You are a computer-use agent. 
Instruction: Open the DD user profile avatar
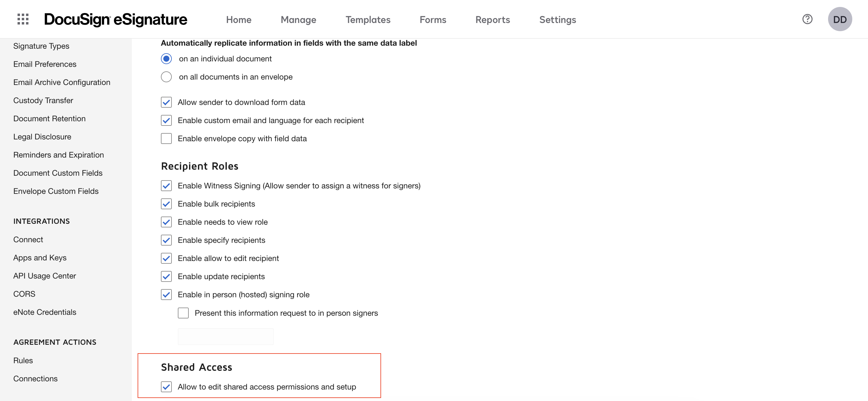pos(839,19)
